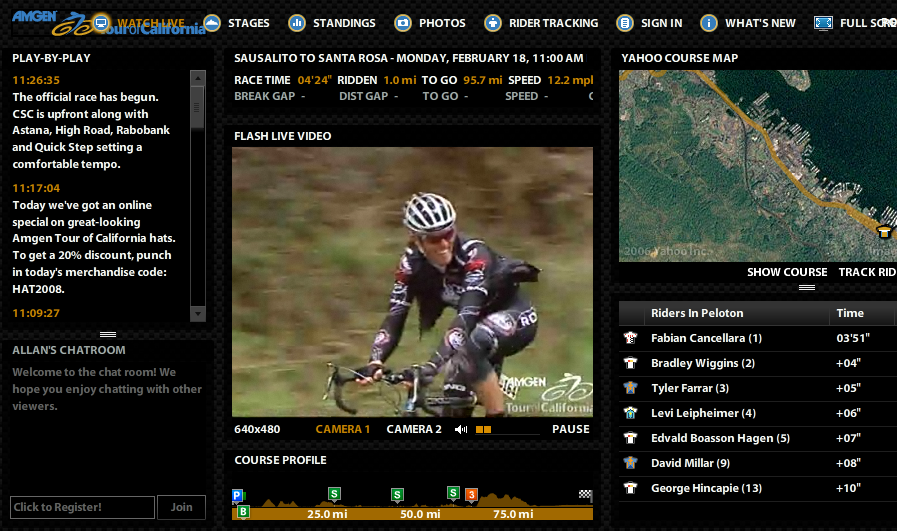
Task: Click the 11:17:04 play-by-play timestamp
Action: click(x=36, y=188)
